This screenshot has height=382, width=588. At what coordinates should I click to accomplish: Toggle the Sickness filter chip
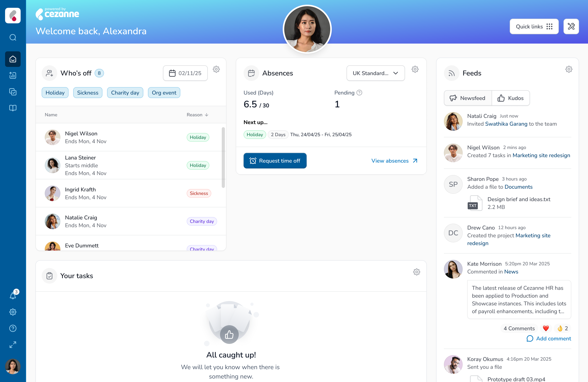click(88, 93)
